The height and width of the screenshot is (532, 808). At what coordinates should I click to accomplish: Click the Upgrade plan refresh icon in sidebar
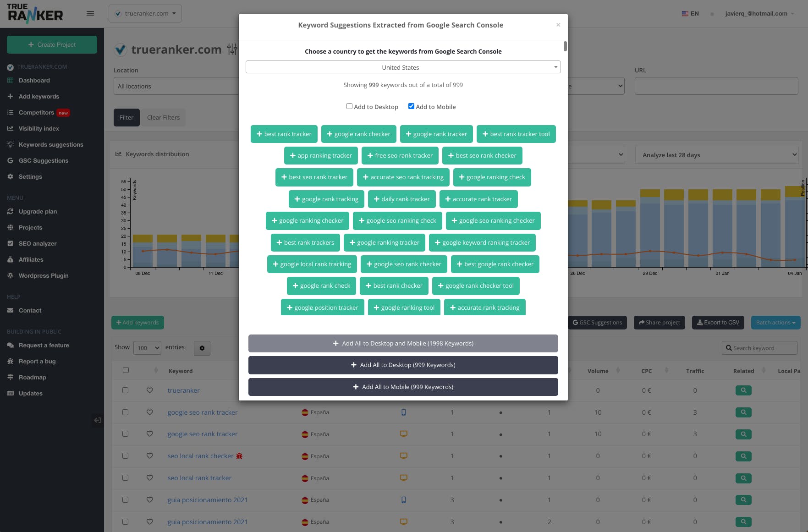[10, 211]
